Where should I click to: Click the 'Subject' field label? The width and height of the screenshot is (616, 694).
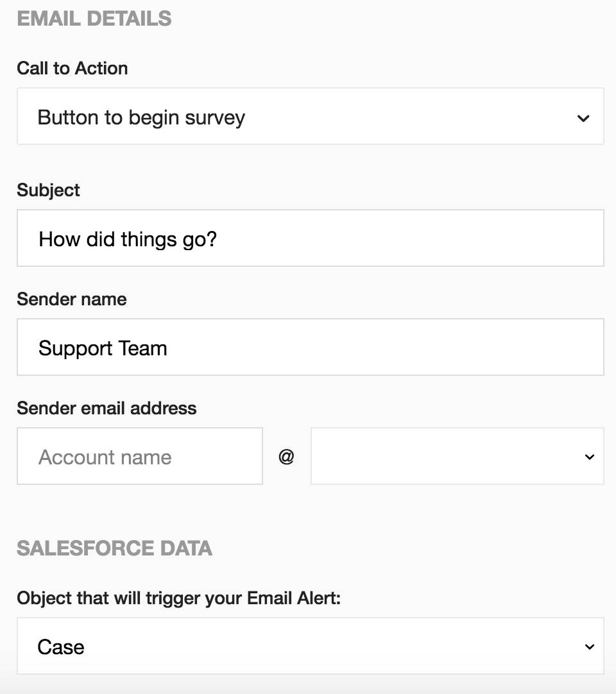pos(48,190)
